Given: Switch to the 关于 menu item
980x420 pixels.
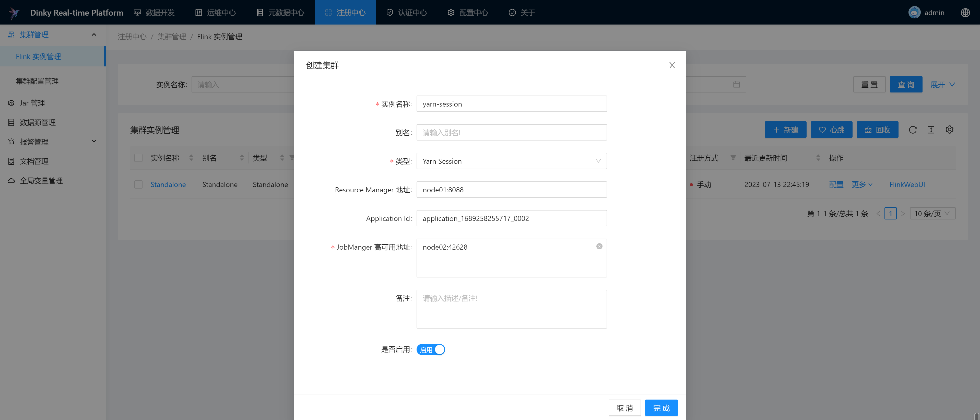Looking at the screenshot, I should coord(525,12).
